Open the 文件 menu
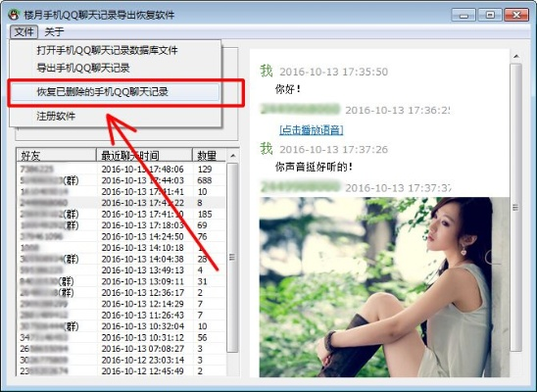The image size is (537, 392). (24, 31)
